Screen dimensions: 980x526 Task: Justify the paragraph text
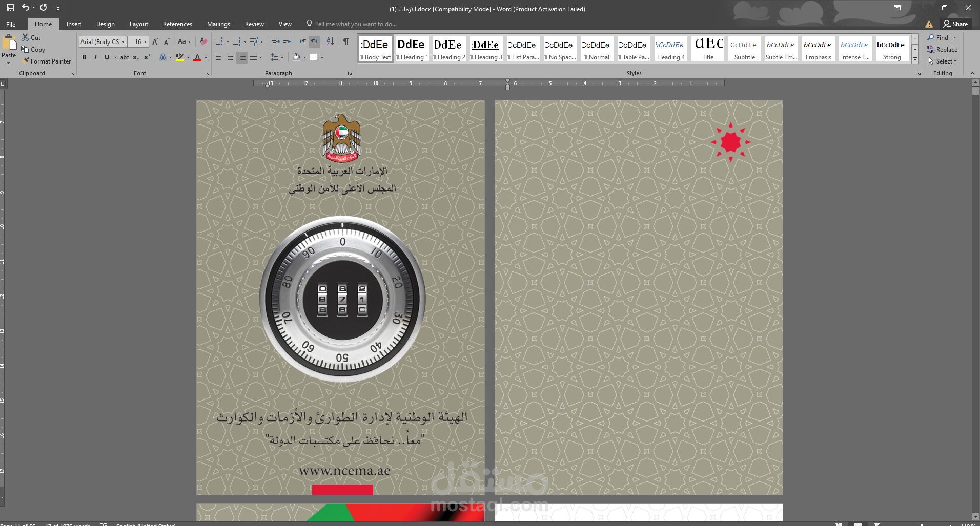(x=253, y=57)
